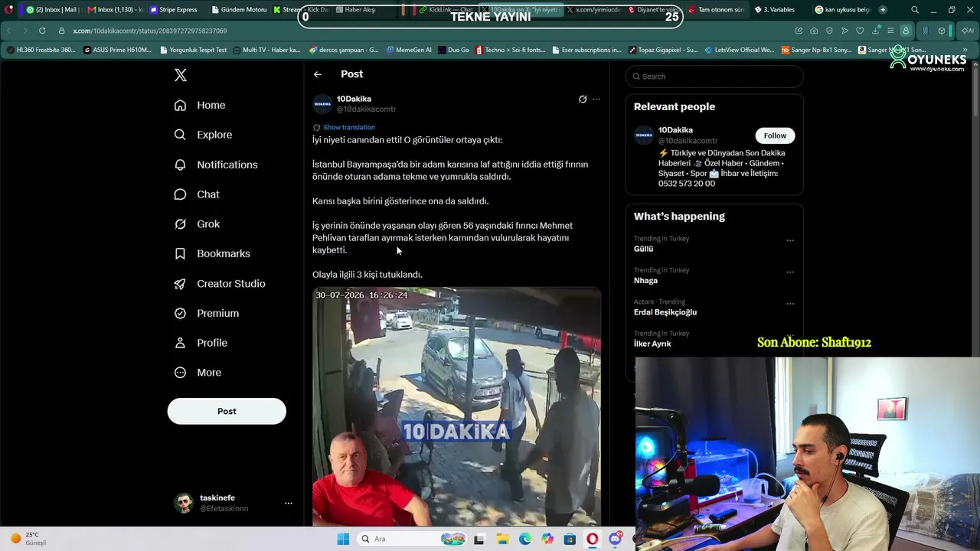Switch to the kan uykusu Google tab

[843, 10]
